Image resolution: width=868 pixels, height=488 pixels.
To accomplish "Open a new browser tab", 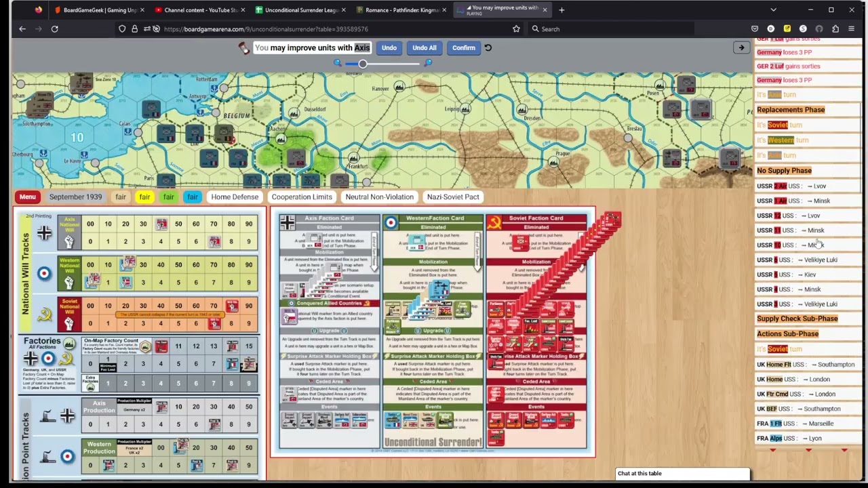I will (x=561, y=10).
